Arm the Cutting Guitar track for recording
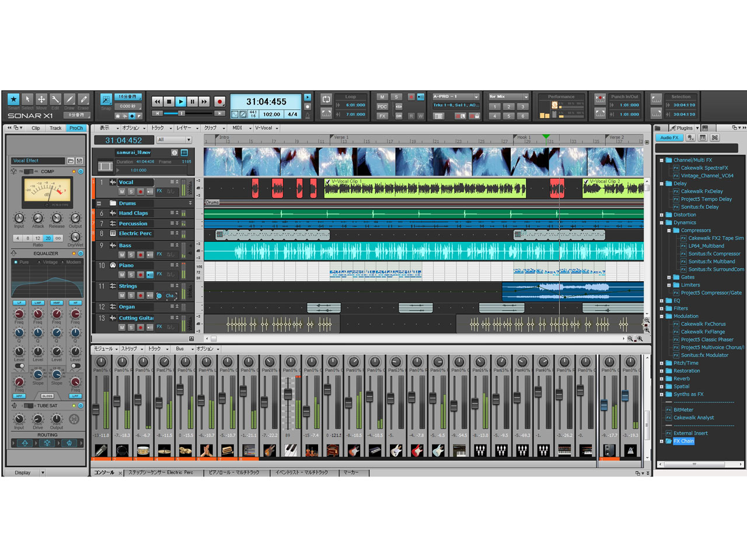The height and width of the screenshot is (560, 747). (x=140, y=327)
